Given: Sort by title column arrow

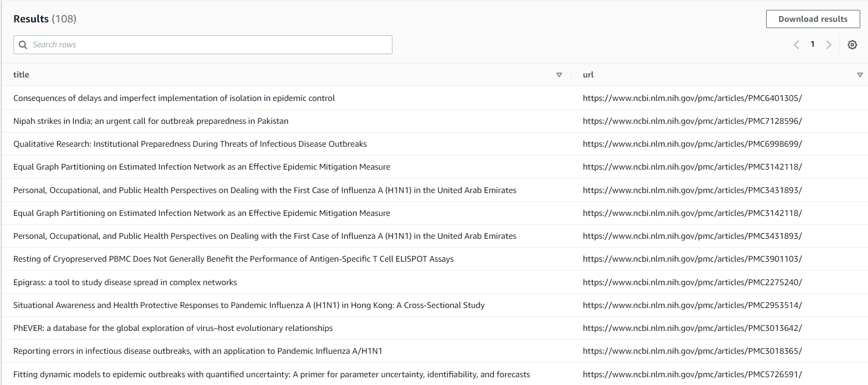Looking at the screenshot, I should (x=559, y=75).
